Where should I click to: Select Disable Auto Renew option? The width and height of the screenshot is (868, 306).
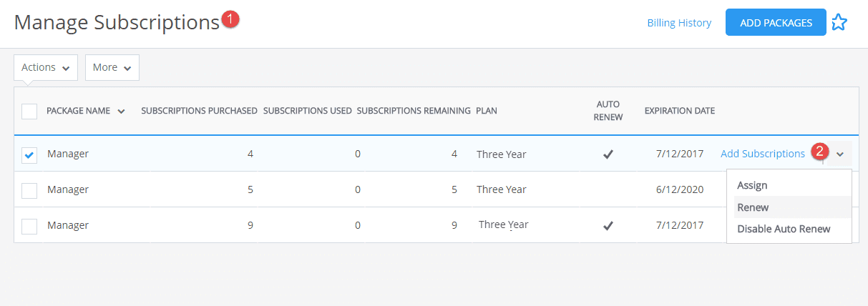(x=784, y=229)
